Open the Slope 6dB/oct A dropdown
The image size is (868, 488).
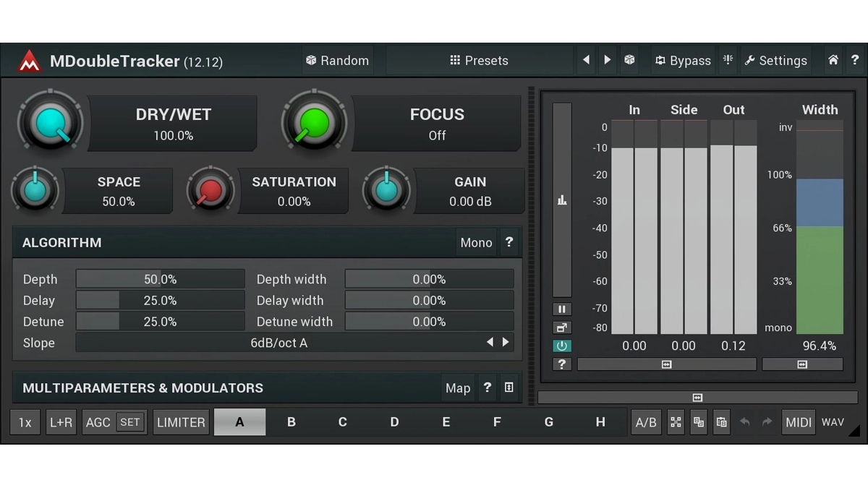pyautogui.click(x=279, y=343)
